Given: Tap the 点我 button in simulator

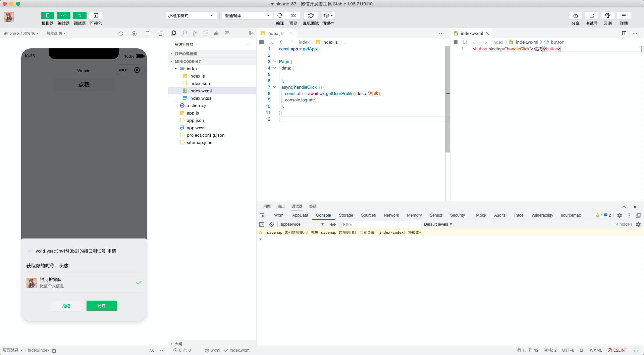Looking at the screenshot, I should click(84, 85).
